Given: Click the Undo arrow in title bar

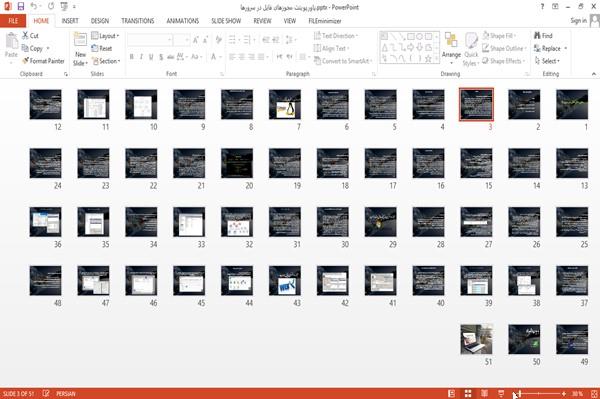Looking at the screenshot, I should 34,7.
